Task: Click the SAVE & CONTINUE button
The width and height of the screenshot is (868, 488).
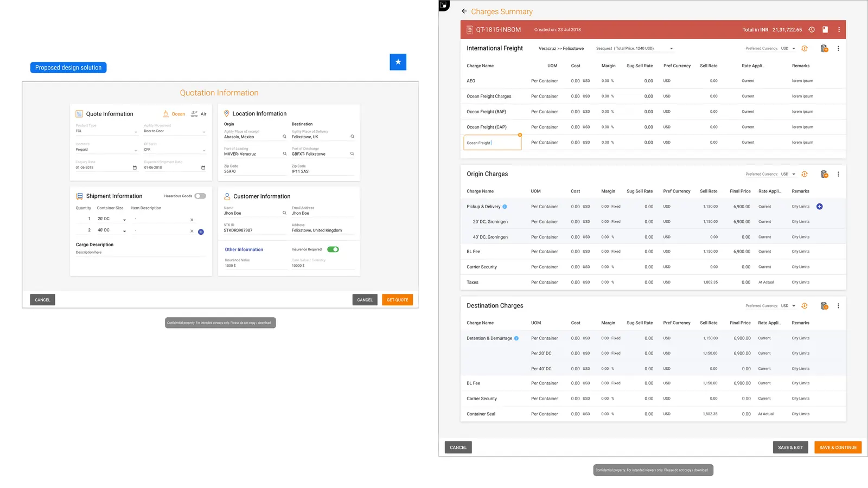Action: click(838, 447)
